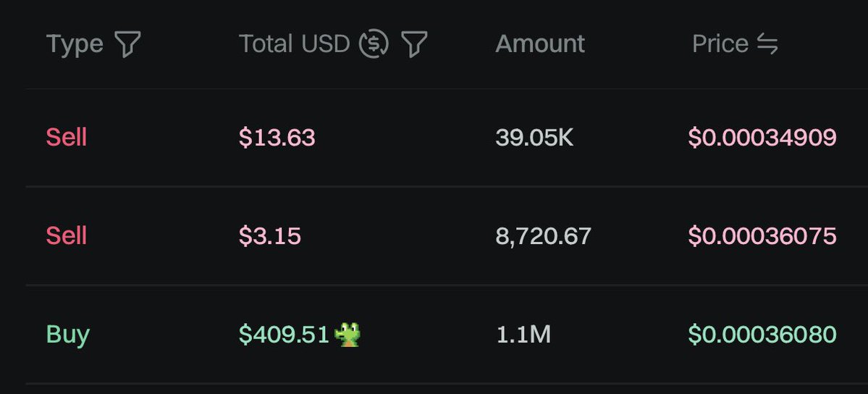Image resolution: width=868 pixels, height=394 pixels.
Task: Click the green price $0.00036080
Action: coord(762,334)
